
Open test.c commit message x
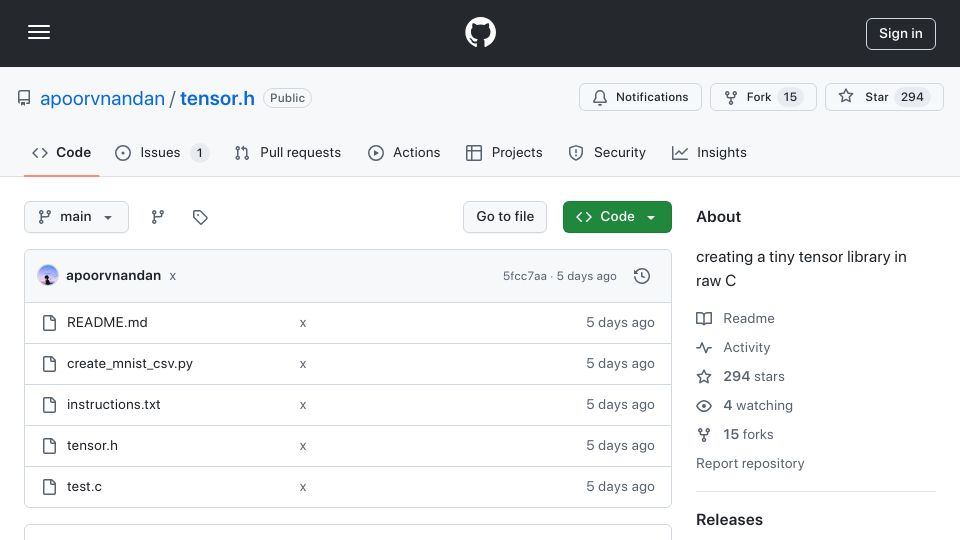[x=302, y=487]
